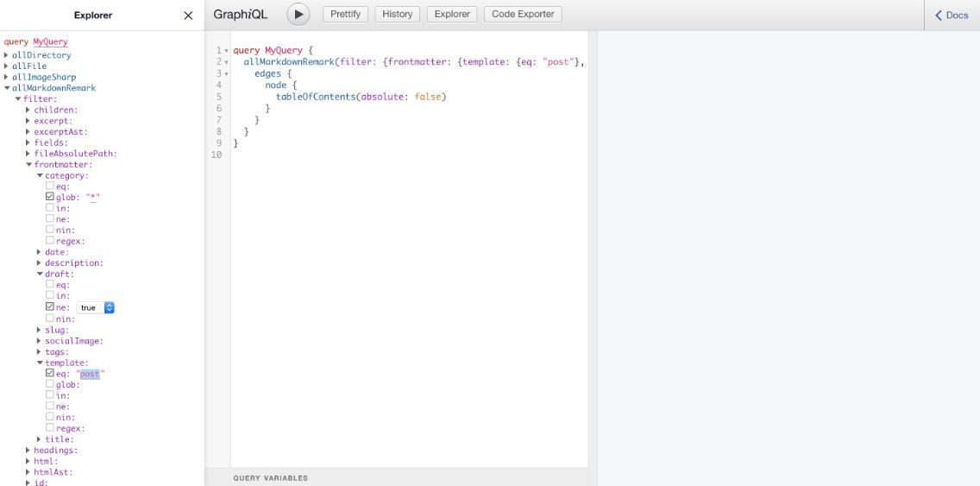Check the ne: box under category

pos(50,218)
